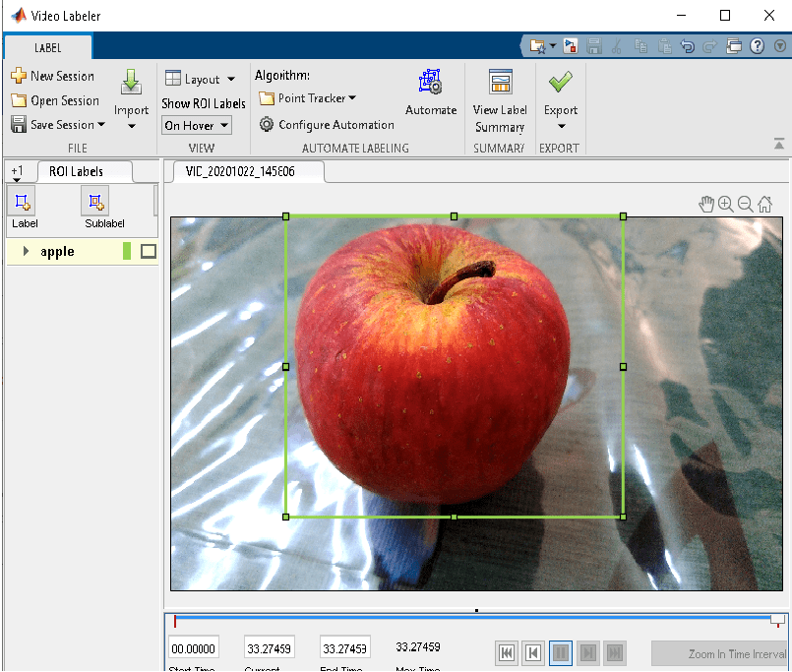The height and width of the screenshot is (672, 792).
Task: Click the zoom in magnifier
Action: (725, 204)
